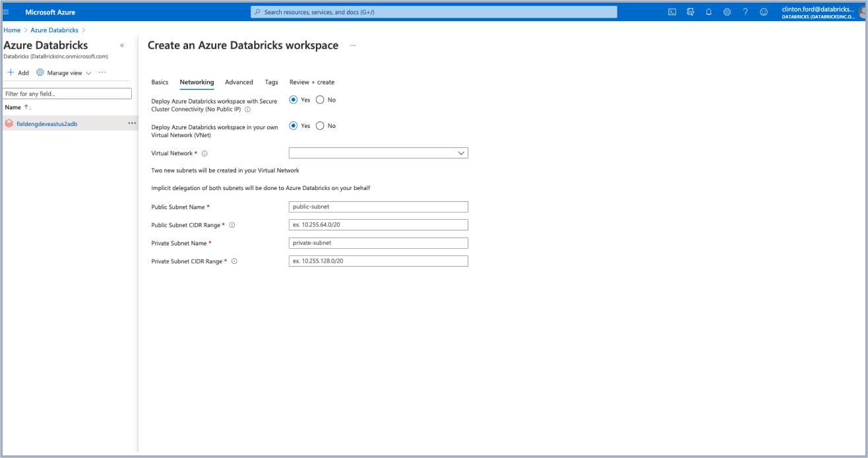
Task: Open the notifications bell
Action: [x=708, y=12]
